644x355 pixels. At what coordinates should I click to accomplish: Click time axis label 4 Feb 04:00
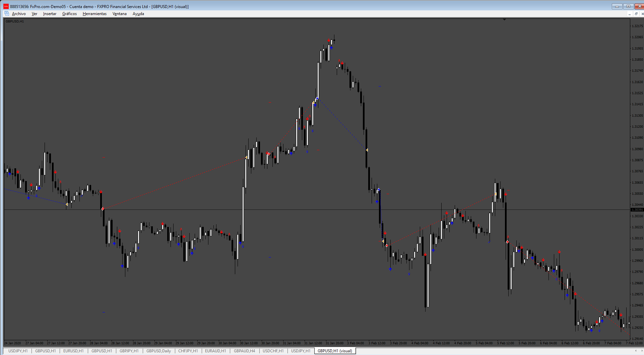[x=420, y=343]
